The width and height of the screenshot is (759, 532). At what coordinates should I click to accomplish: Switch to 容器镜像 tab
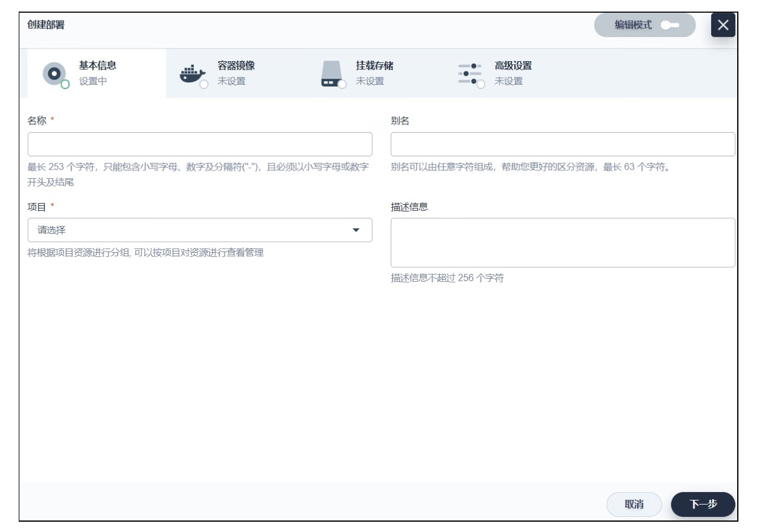[x=236, y=66]
